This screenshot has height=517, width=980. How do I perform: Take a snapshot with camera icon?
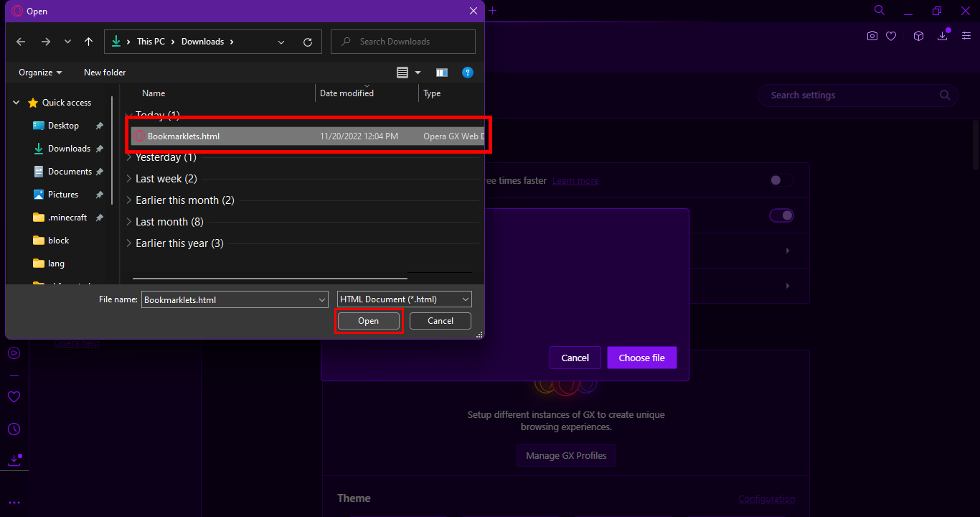[x=872, y=36]
